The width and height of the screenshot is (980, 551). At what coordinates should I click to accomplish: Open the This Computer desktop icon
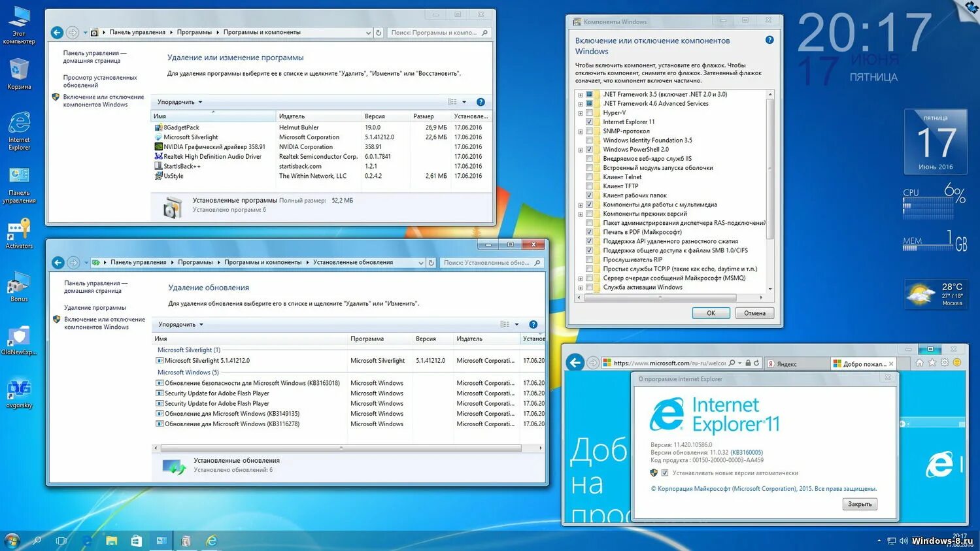[19, 25]
